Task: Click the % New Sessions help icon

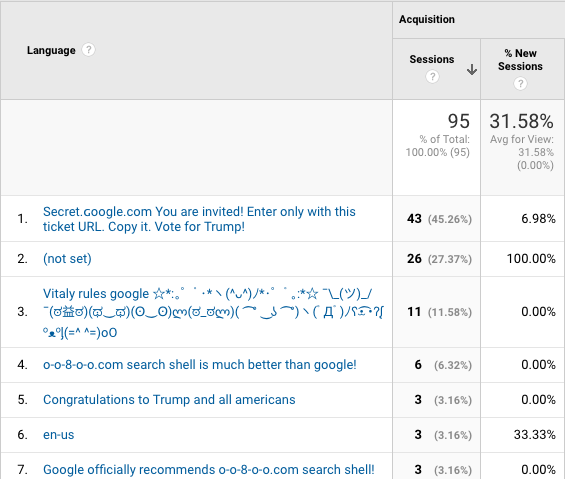Action: (x=520, y=84)
